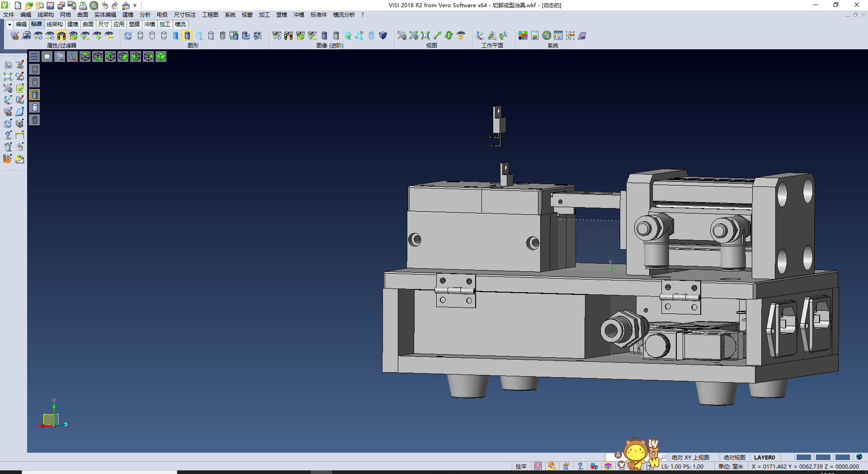Viewport: 868px width, 474px height.
Task: Click the dark blue shaded cube icon
Action: click(383, 36)
